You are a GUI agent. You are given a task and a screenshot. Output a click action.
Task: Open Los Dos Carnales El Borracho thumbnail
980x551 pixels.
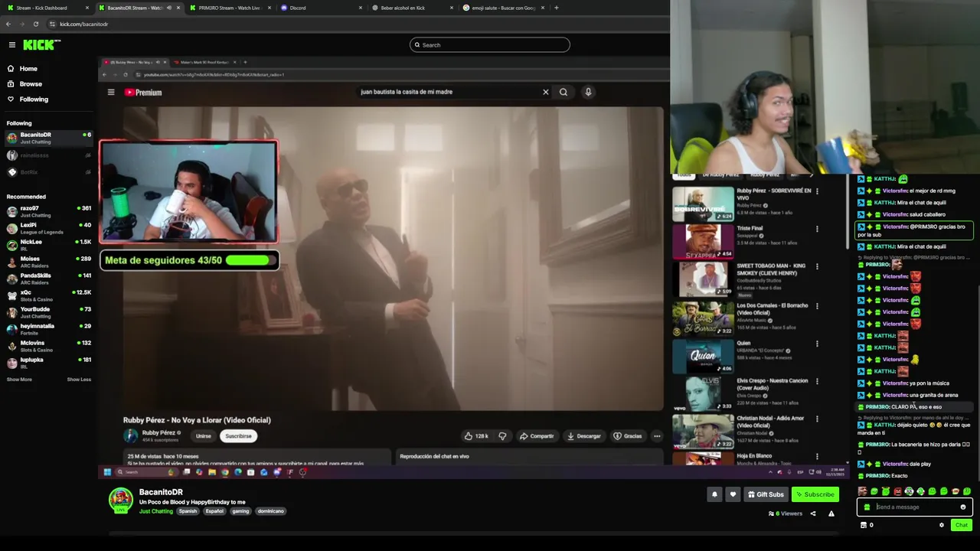tap(703, 318)
